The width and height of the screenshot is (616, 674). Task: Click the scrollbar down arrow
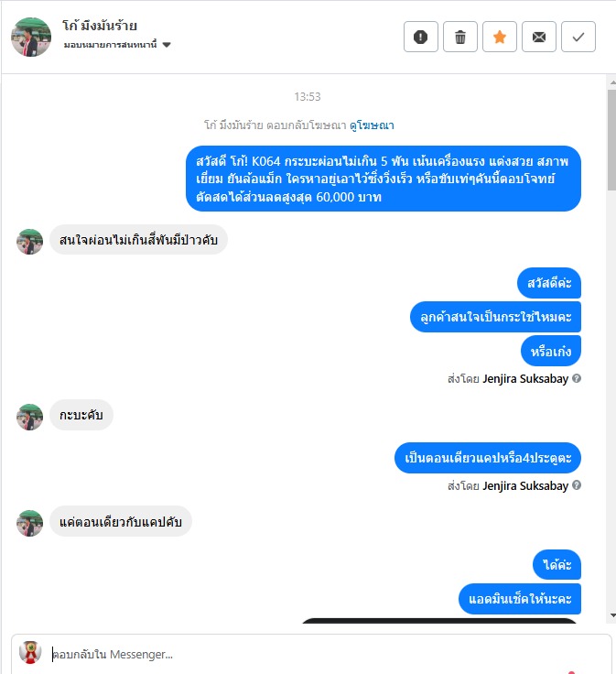612,615
